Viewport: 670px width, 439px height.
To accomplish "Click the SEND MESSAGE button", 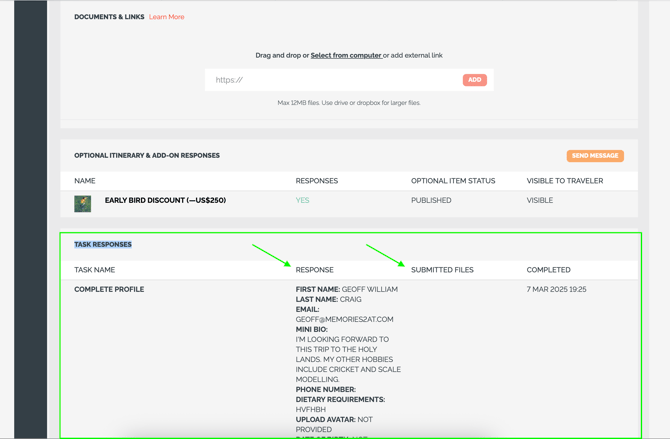I will [595, 156].
